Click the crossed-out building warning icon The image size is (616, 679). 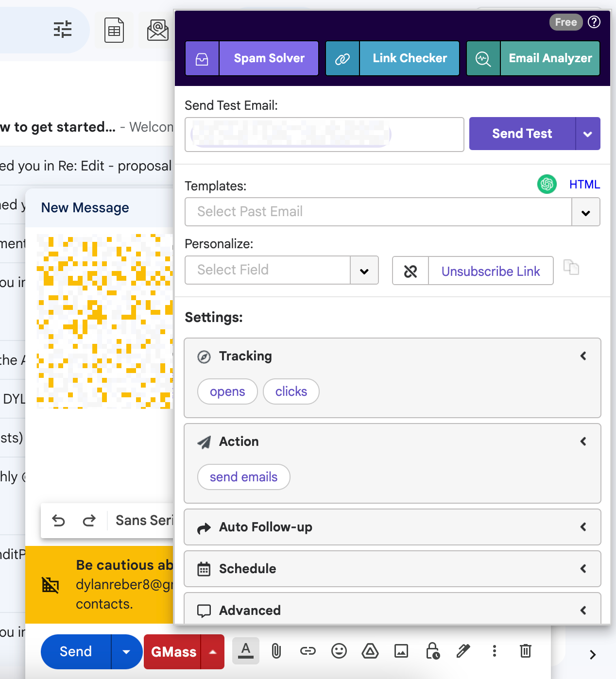pos(51,585)
